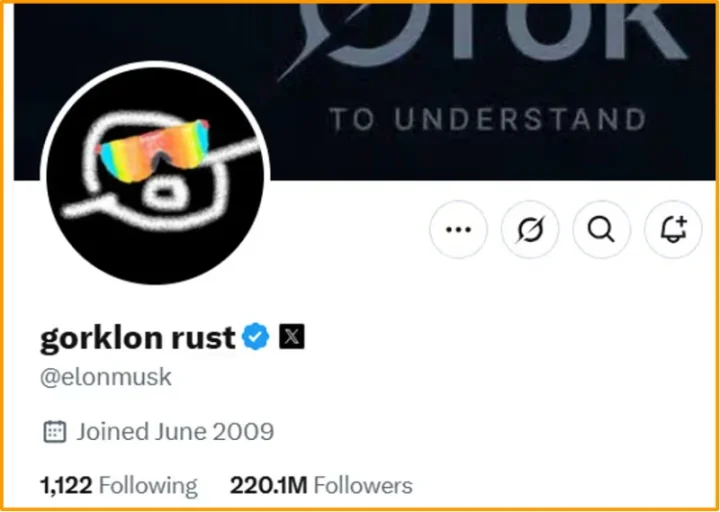Open the More options three-dots button
Viewport: 720px width, 512px height.
point(458,230)
